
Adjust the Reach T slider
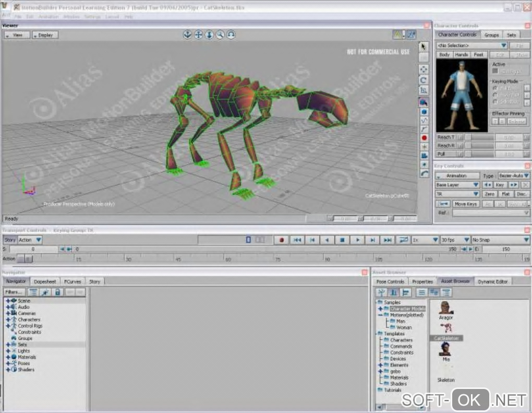479,137
